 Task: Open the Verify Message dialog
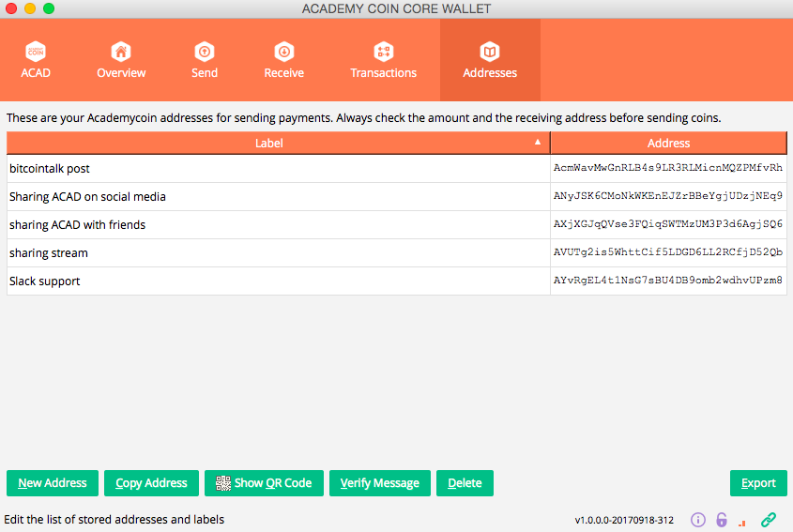coord(380,483)
